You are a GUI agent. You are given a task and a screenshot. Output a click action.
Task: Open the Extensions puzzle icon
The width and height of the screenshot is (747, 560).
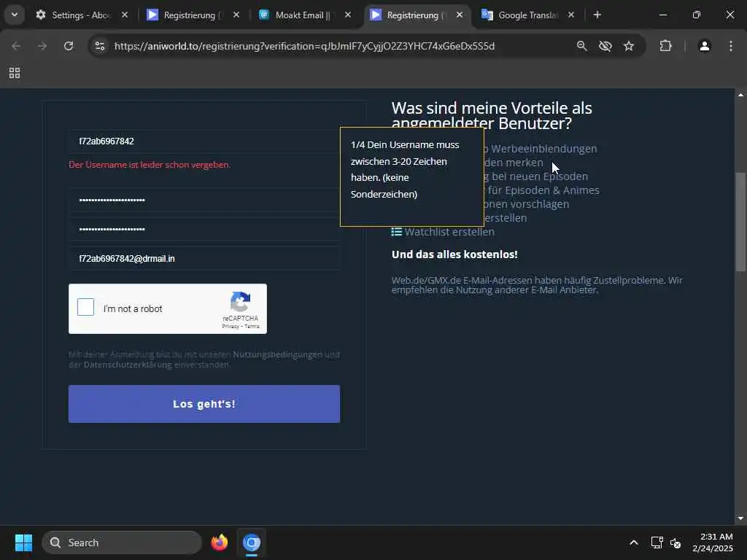point(665,46)
